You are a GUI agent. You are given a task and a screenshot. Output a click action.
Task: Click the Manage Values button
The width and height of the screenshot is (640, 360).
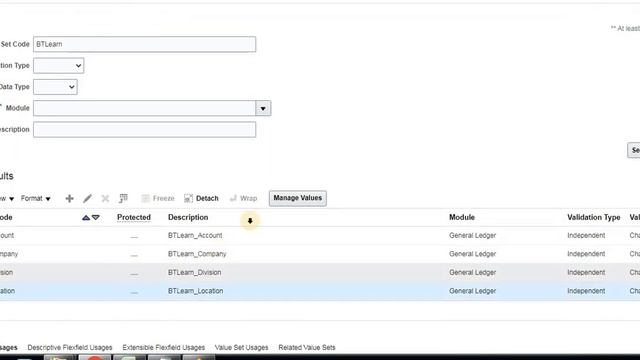coord(298,198)
